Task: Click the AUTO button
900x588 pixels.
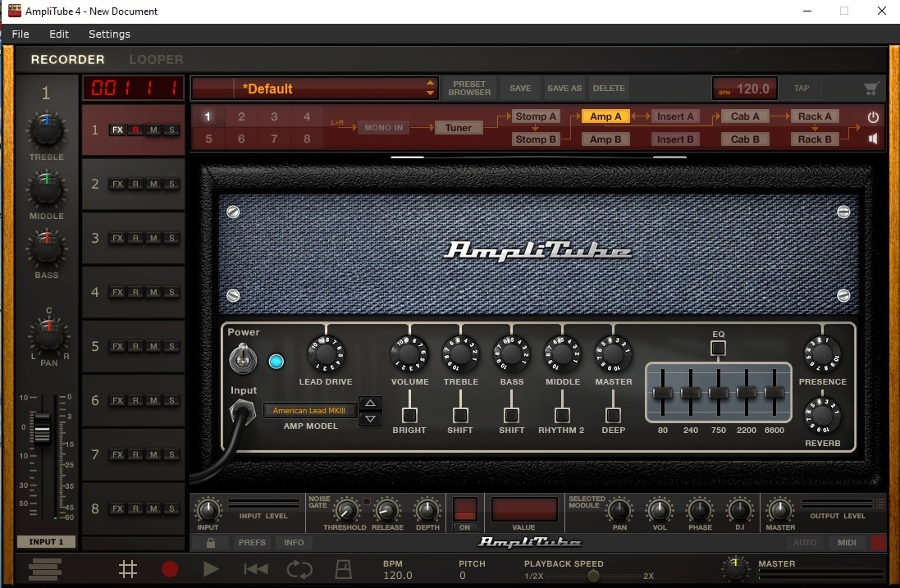Action: pyautogui.click(x=805, y=542)
